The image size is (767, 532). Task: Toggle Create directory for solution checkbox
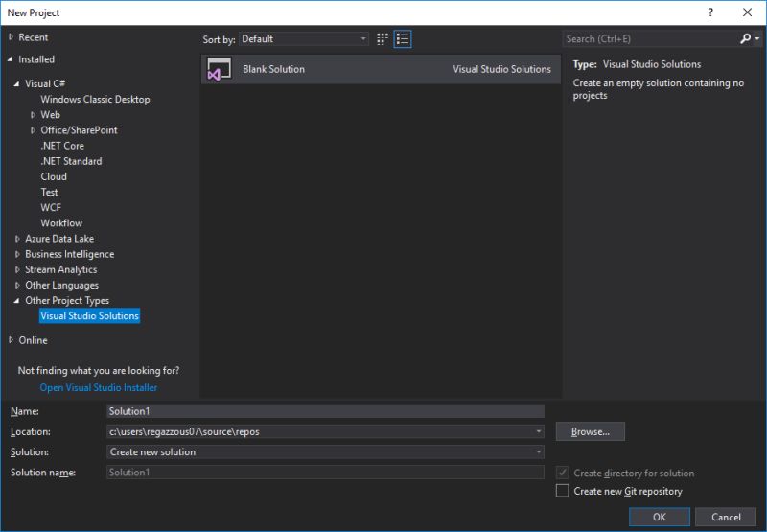click(563, 473)
